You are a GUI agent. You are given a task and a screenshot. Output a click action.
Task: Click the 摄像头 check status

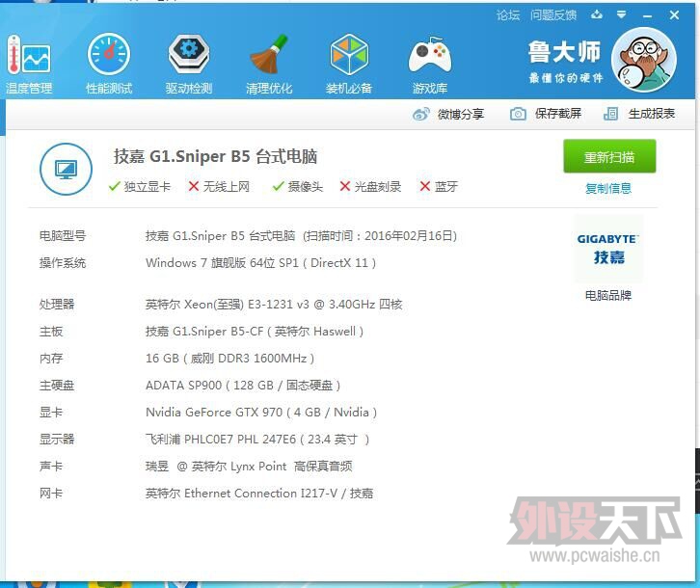pos(298,187)
